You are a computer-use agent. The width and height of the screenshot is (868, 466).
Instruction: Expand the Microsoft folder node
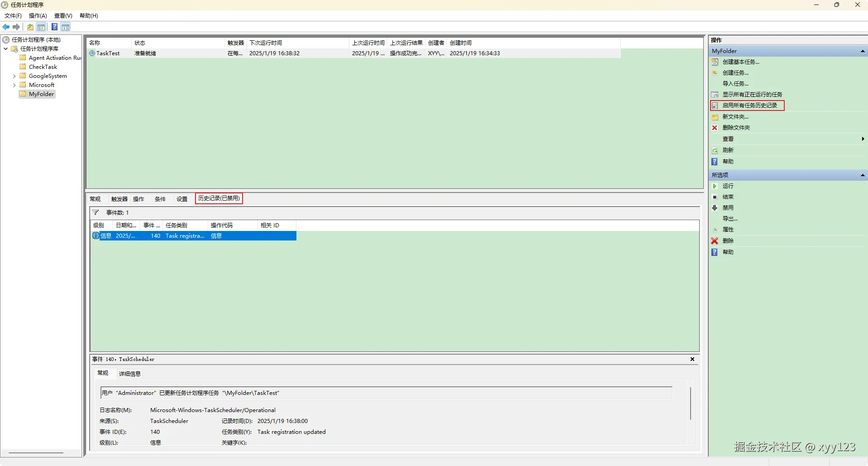[14, 85]
